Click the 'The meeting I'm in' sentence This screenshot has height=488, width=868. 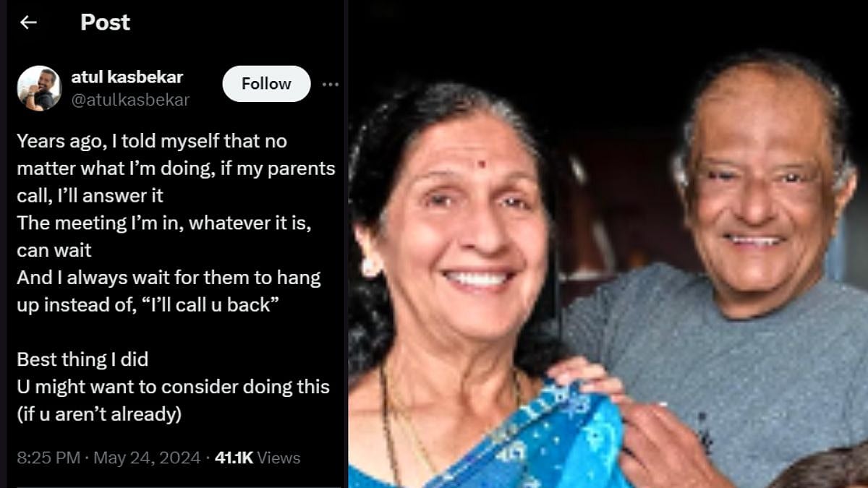pos(164,223)
